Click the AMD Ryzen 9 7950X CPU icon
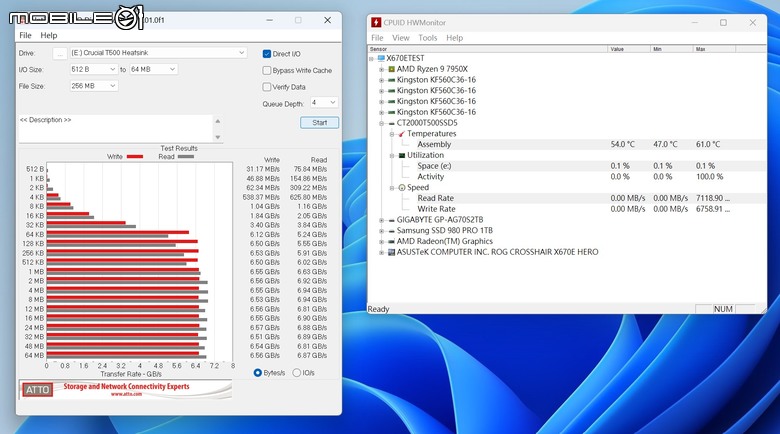 tap(391, 69)
